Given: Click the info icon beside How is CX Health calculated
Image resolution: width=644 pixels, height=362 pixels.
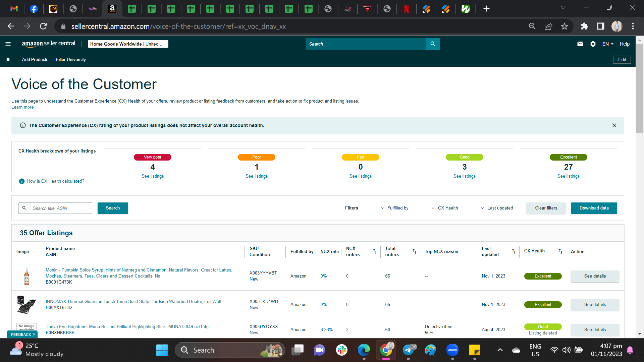Looking at the screenshot, I should tap(22, 181).
